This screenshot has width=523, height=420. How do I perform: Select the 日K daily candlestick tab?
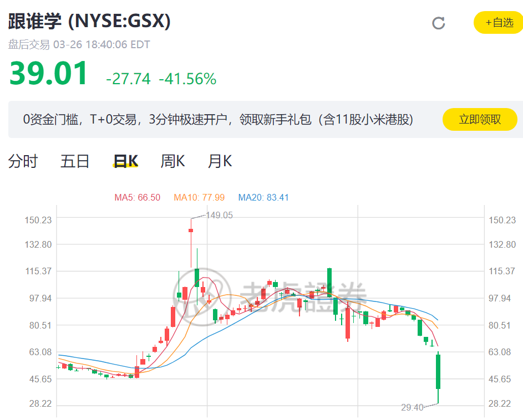[x=125, y=161]
